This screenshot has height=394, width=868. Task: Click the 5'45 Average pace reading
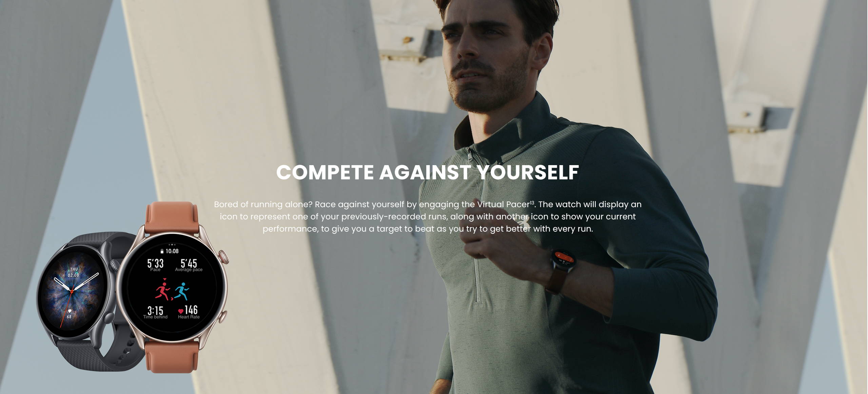(189, 265)
